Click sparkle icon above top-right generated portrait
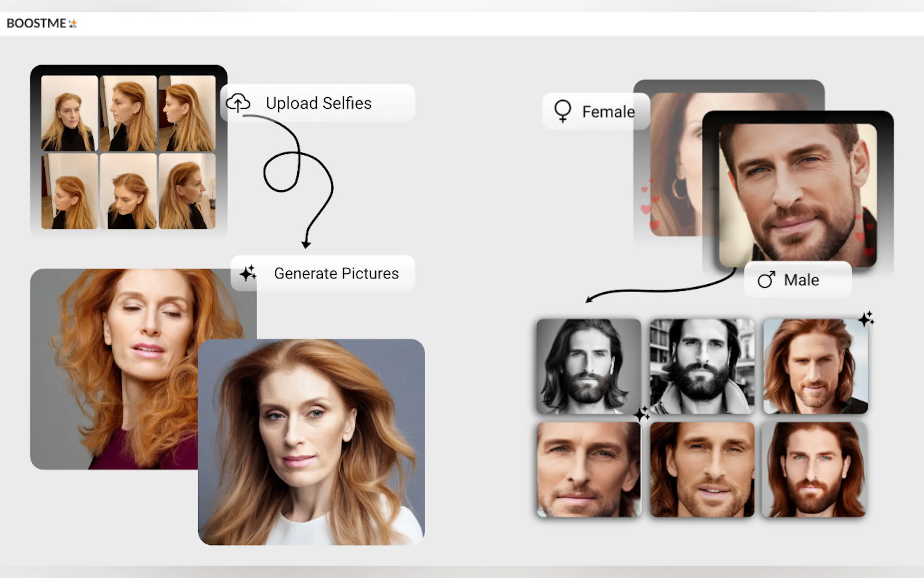 [866, 318]
